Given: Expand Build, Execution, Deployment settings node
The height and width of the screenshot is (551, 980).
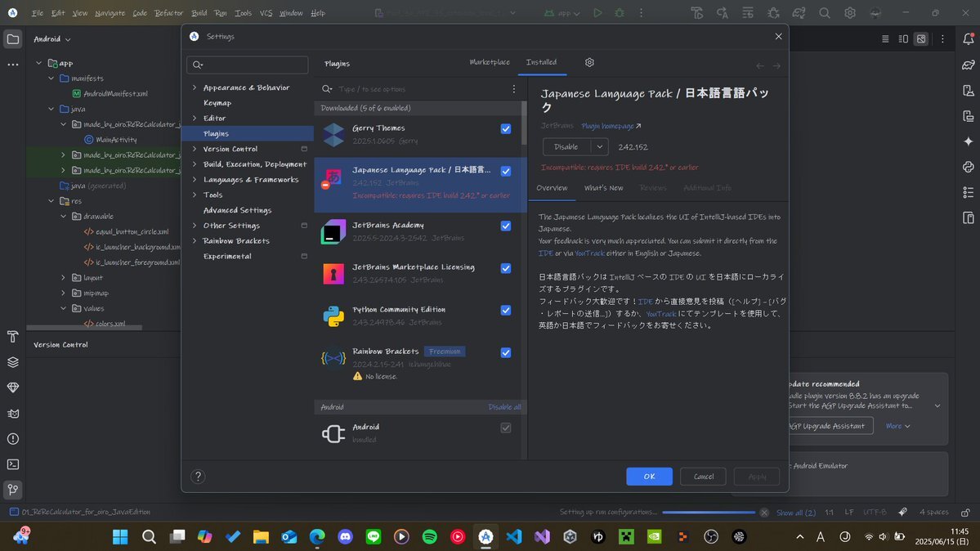Looking at the screenshot, I should (195, 164).
